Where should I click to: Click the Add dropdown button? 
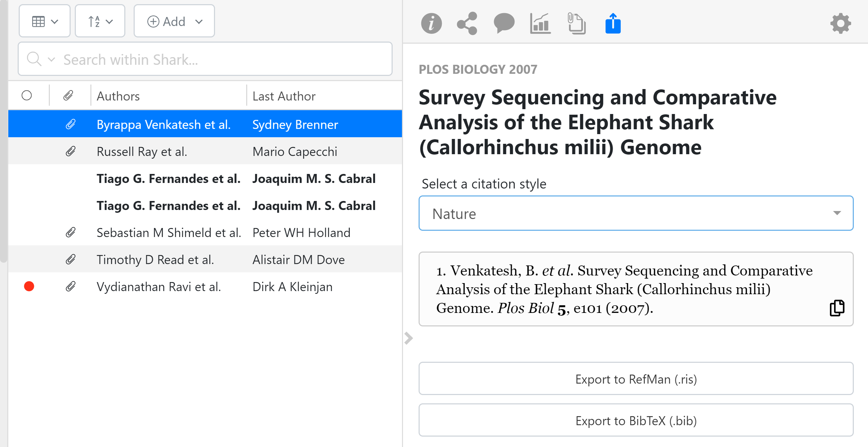[174, 21]
